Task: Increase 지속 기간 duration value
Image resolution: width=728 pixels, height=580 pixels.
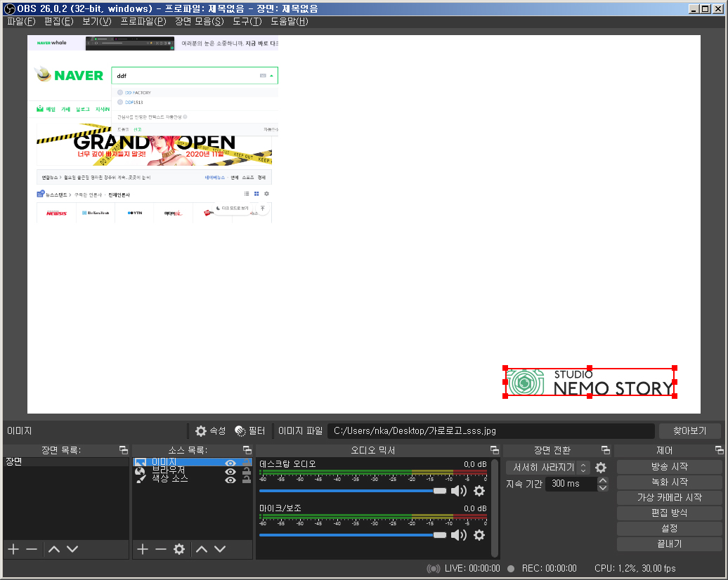Action: (603, 480)
